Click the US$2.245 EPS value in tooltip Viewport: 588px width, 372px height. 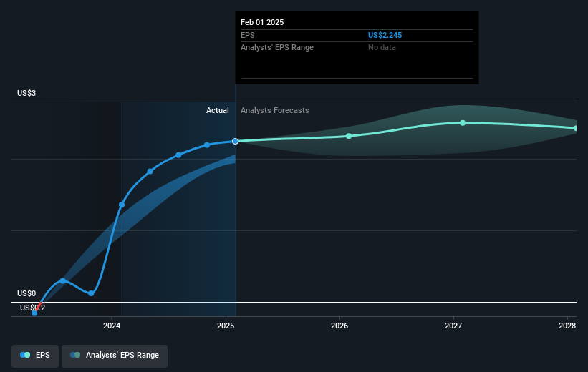click(x=385, y=35)
